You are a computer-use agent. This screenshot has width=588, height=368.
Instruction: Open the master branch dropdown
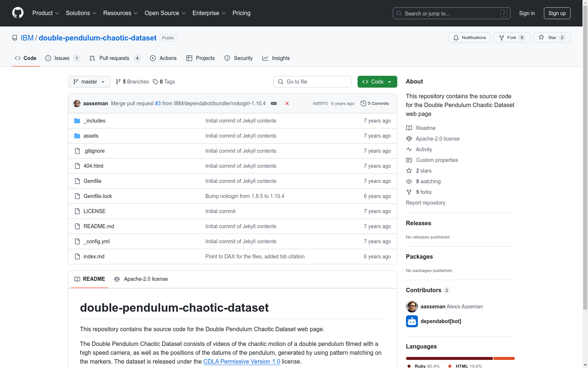tap(89, 82)
